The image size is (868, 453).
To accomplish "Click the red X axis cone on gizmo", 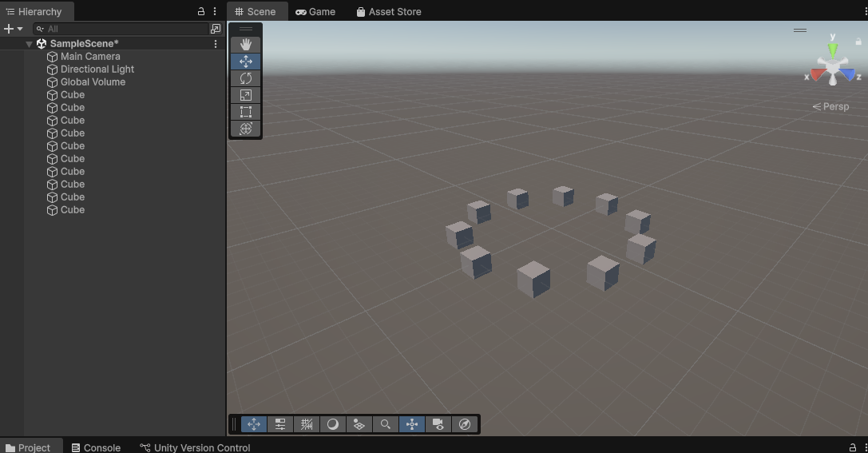I will pyautogui.click(x=817, y=75).
